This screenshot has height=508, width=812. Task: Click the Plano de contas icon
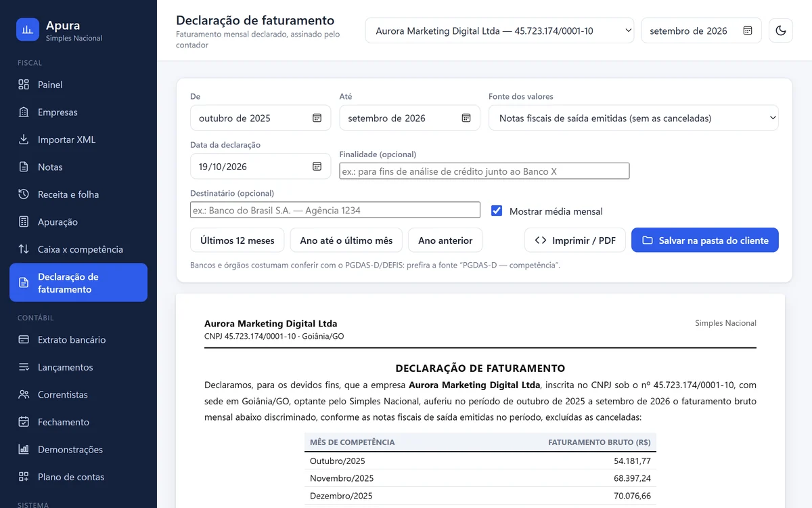click(24, 477)
